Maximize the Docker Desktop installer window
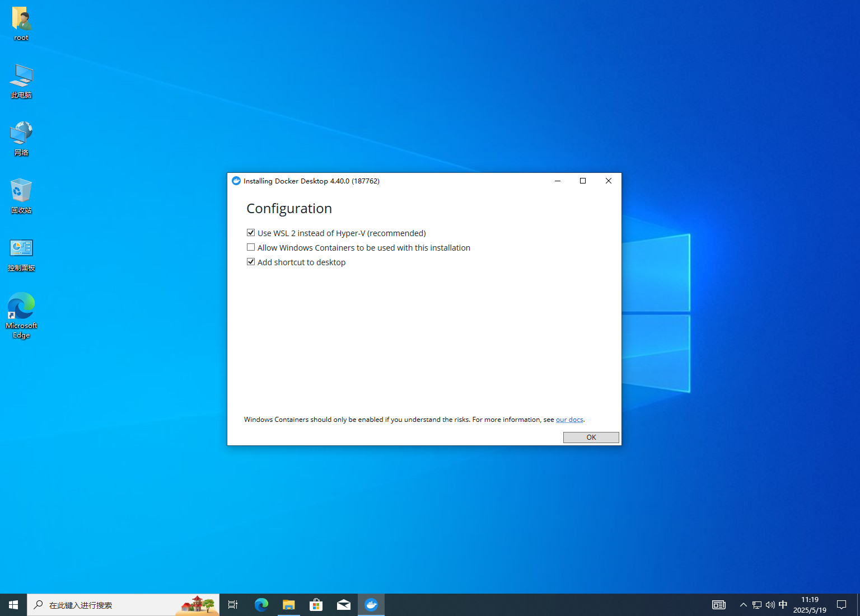Viewport: 860px width, 616px height. 583,181
